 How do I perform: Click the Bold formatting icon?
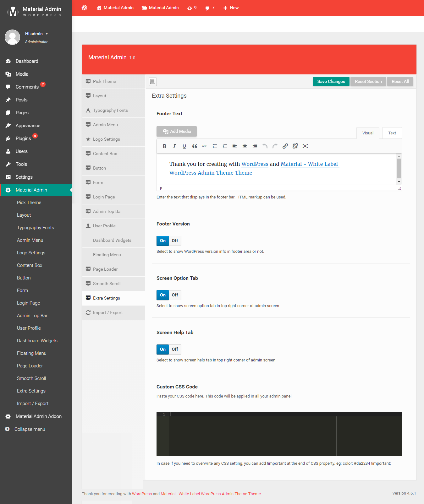(x=164, y=146)
